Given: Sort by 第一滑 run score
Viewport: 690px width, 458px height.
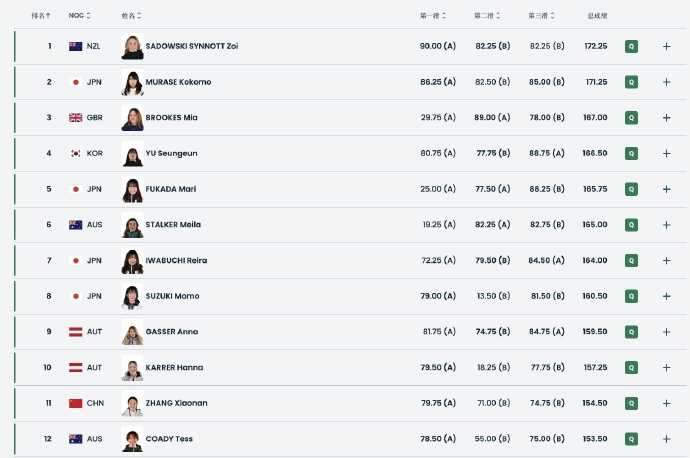Looking at the screenshot, I should [433, 16].
